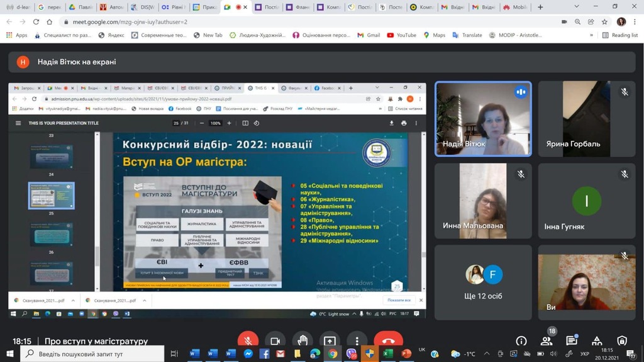
Task: Open the Reading list panel
Action: coord(620,35)
